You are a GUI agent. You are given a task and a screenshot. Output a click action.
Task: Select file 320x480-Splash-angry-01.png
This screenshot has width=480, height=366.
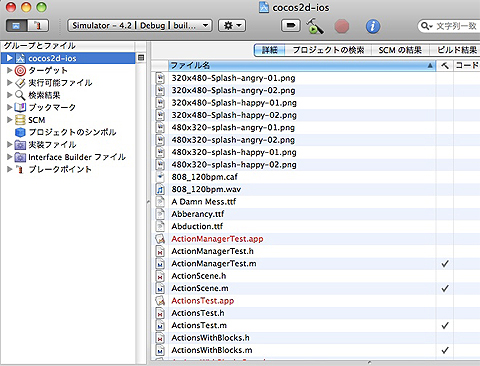pyautogui.click(x=233, y=78)
